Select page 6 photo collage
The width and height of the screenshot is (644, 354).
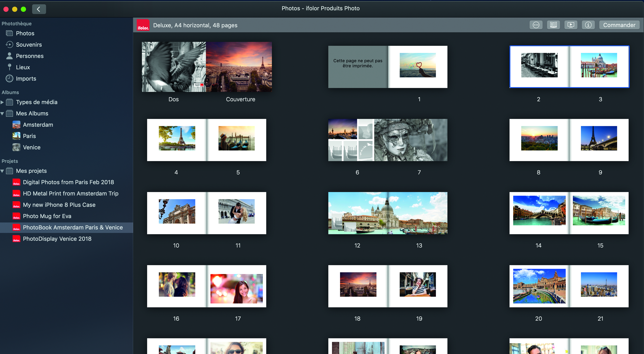[351, 140]
